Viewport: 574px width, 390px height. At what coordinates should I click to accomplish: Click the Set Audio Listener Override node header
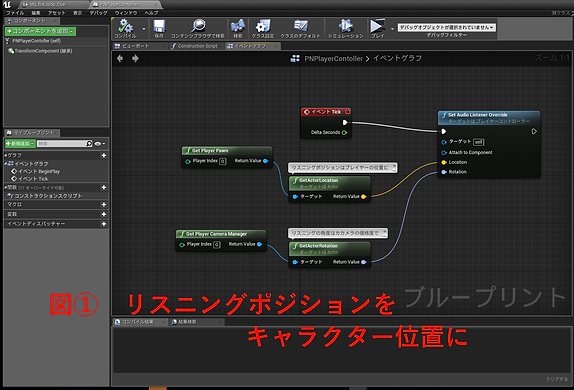(489, 118)
